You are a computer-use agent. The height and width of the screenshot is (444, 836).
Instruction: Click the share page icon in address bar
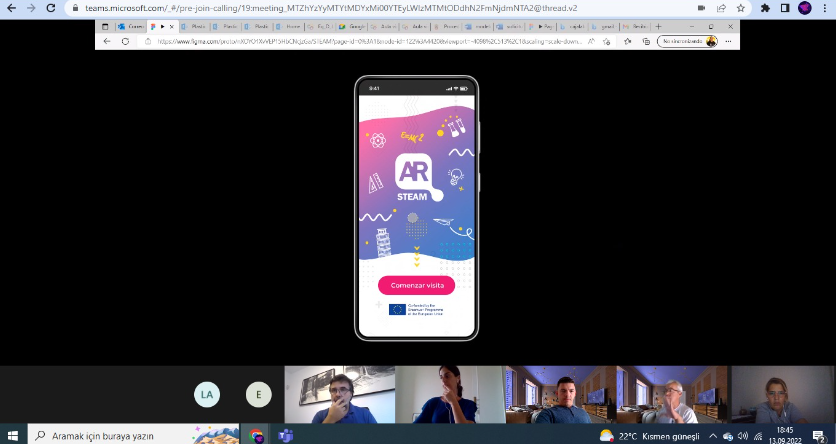[x=721, y=7]
